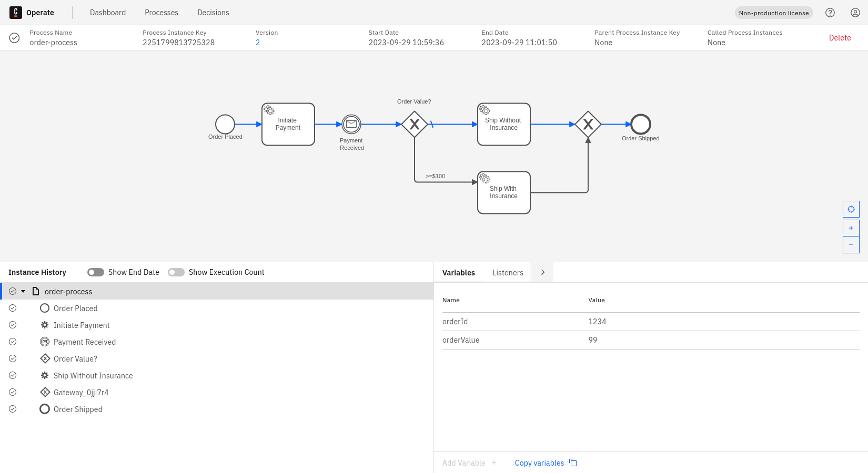
Task: Open the user profile icon
Action: [855, 13]
